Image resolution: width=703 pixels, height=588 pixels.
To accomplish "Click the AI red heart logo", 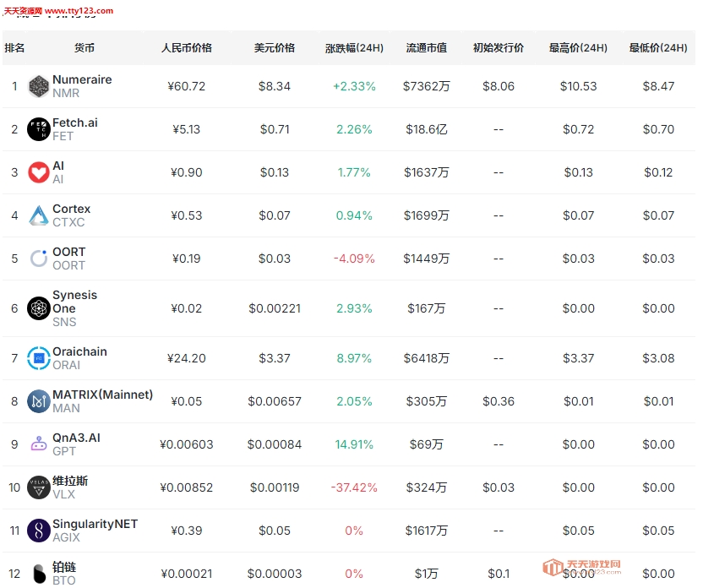I will coord(39,172).
